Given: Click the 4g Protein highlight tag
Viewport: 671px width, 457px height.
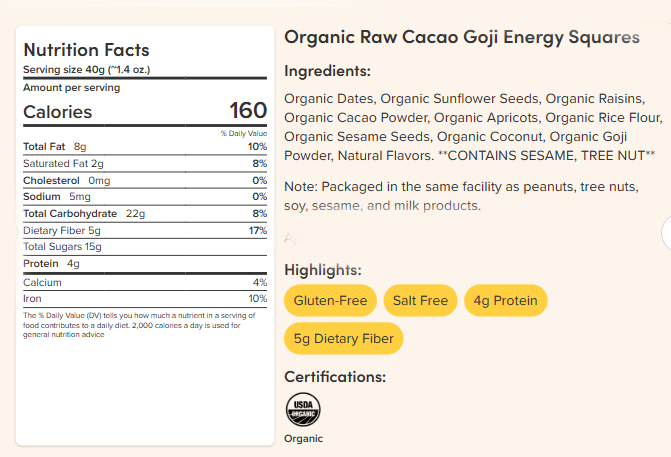Looking at the screenshot, I should (505, 301).
